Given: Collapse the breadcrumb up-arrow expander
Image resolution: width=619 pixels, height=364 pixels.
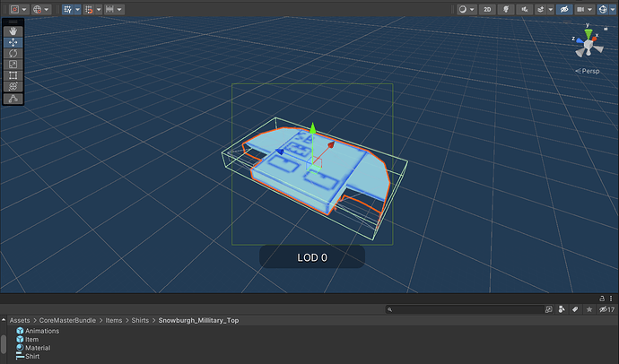Looking at the screenshot, I should [4, 320].
